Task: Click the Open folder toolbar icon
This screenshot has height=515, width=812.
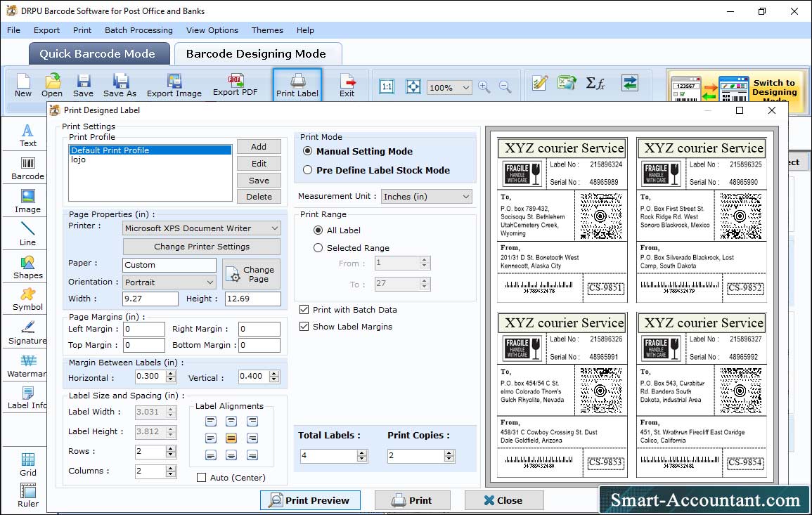Action: 52,86
